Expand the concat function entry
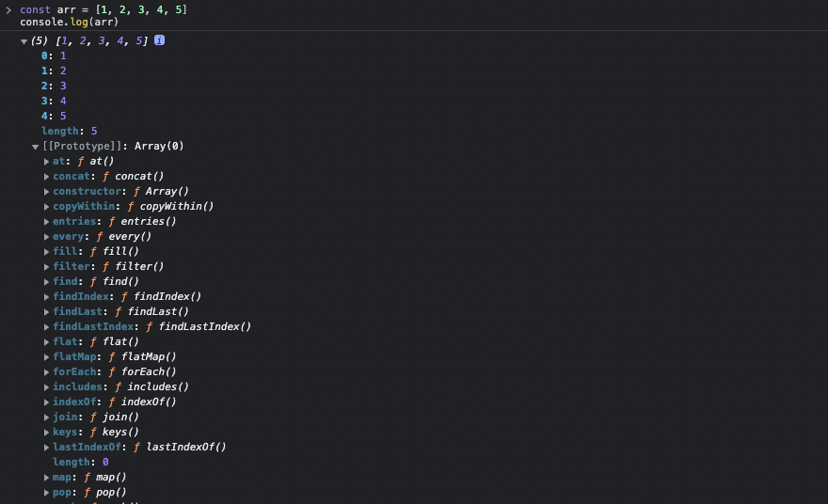This screenshot has height=504, width=828. coord(47,177)
